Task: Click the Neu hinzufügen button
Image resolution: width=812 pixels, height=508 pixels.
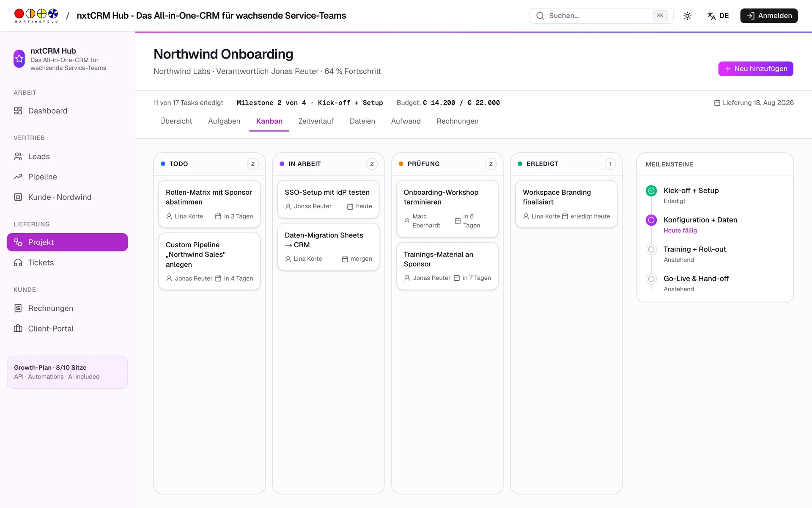Action: click(755, 69)
